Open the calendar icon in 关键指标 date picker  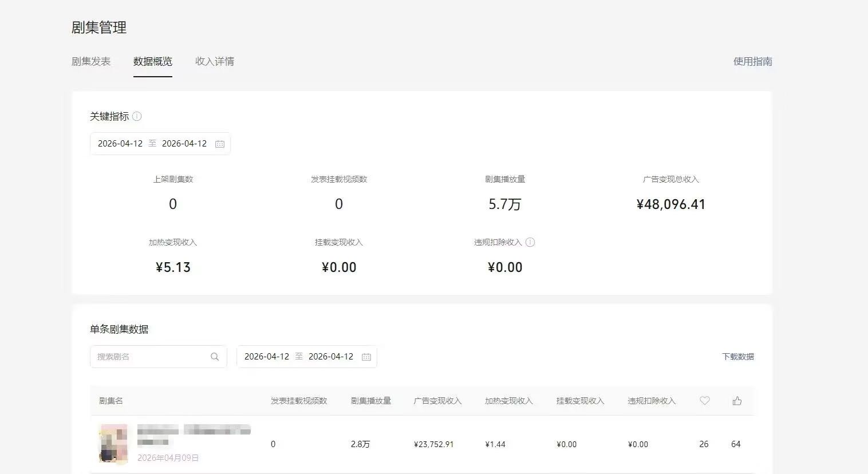tap(220, 144)
